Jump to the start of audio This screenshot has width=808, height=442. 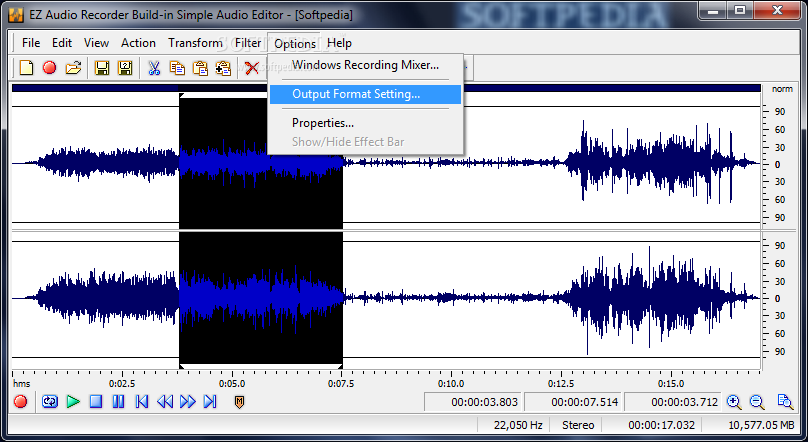click(x=142, y=401)
